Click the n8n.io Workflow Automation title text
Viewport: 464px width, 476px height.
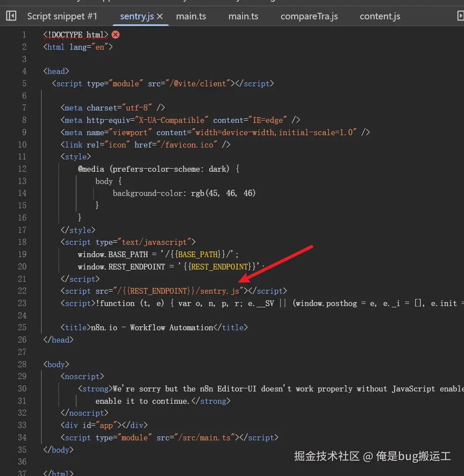point(150,327)
